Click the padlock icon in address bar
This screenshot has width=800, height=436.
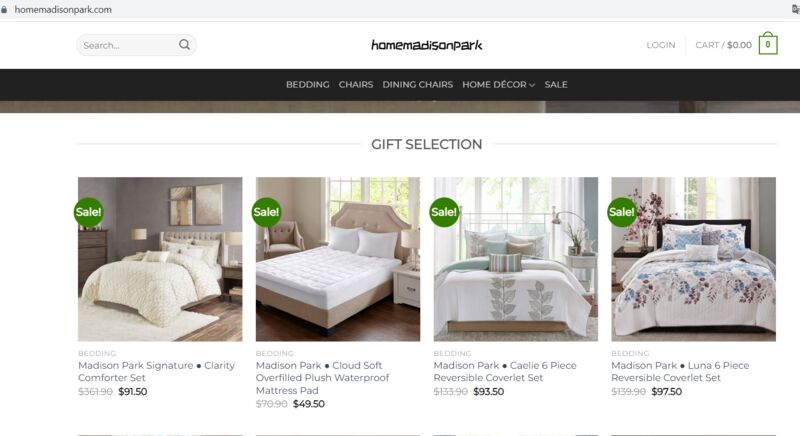click(x=5, y=10)
